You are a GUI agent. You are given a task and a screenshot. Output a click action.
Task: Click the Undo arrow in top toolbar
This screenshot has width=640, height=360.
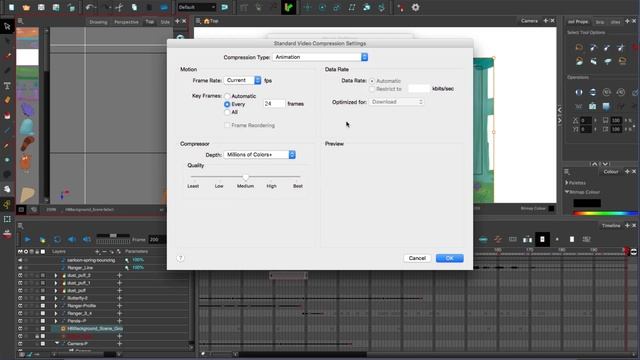(90, 7)
